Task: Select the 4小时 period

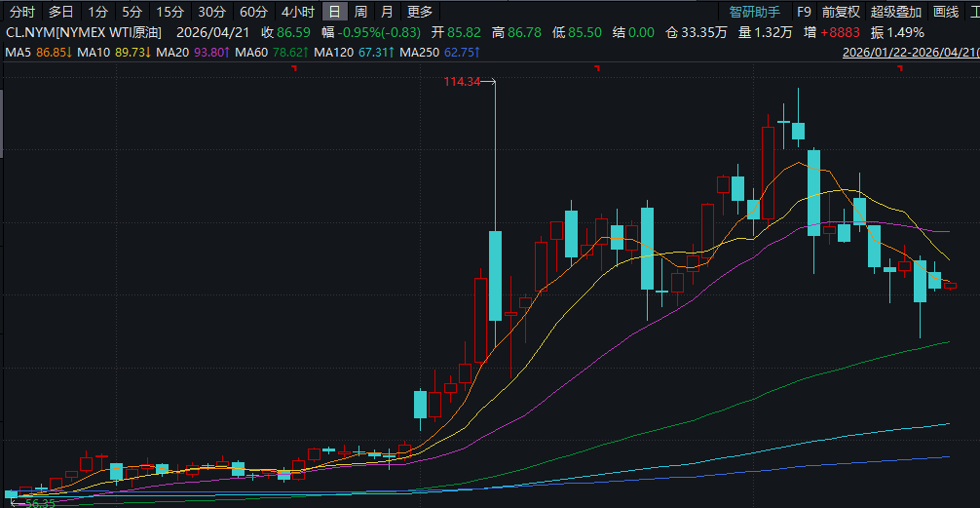Action: coord(297,12)
